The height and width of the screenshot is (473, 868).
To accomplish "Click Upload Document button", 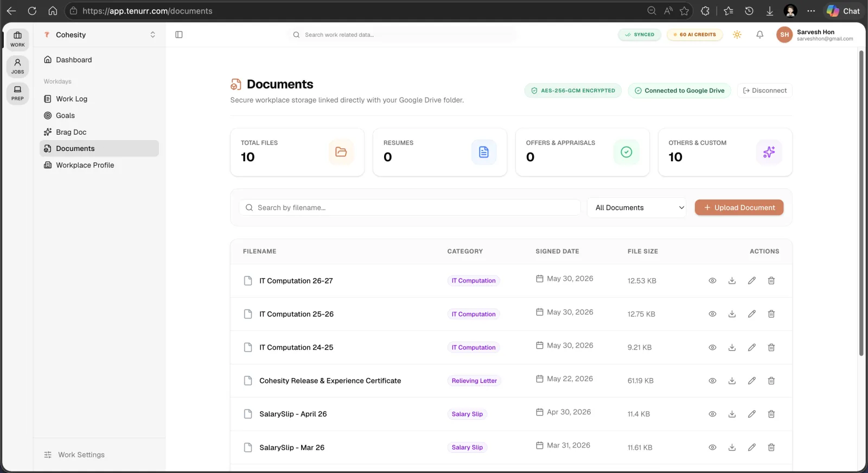I will [739, 207].
